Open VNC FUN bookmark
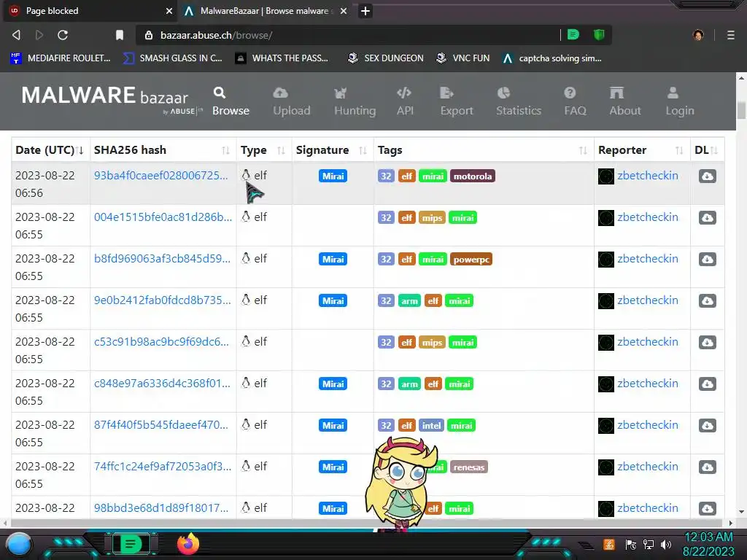747x560 pixels. (463, 58)
